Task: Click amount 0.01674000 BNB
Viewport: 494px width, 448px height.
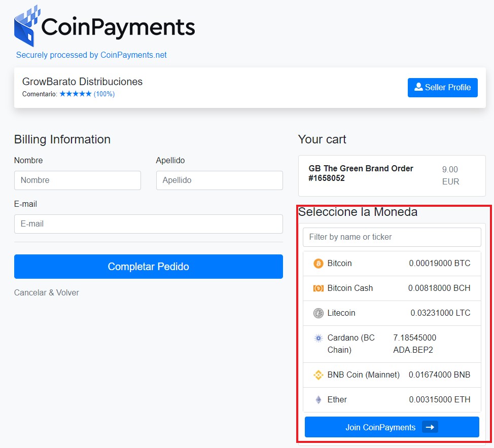Action: pos(439,375)
